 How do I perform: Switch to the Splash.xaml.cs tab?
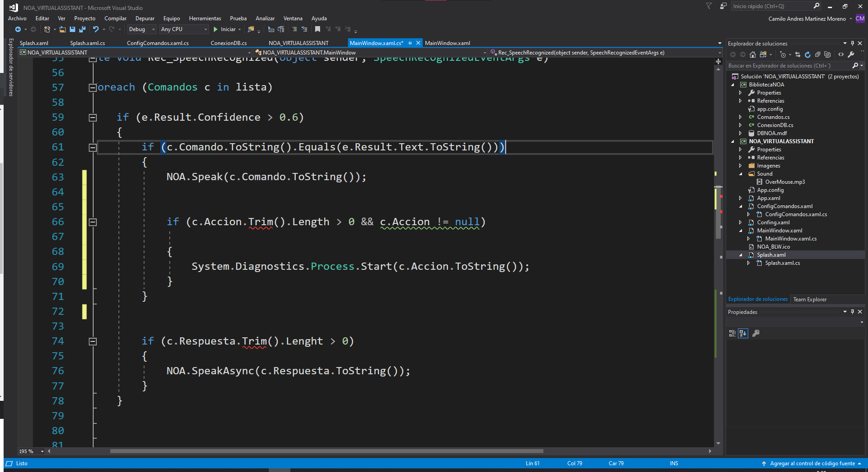[87, 43]
